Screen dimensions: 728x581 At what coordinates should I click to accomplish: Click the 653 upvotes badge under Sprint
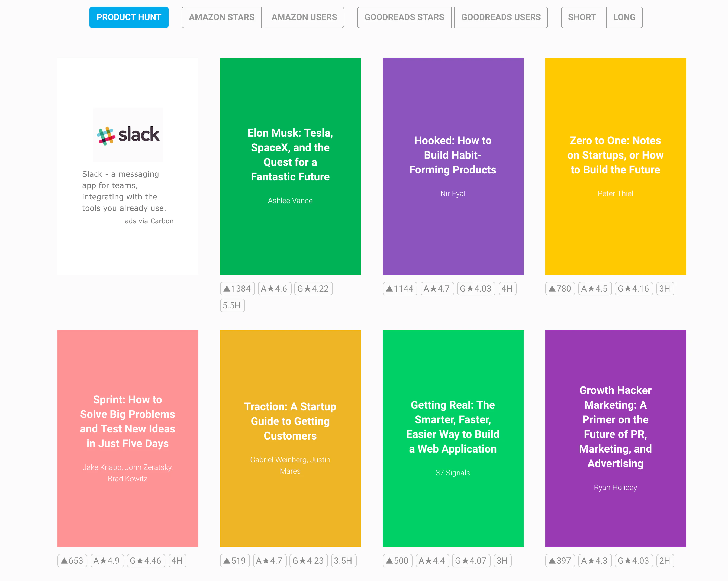coord(72,561)
